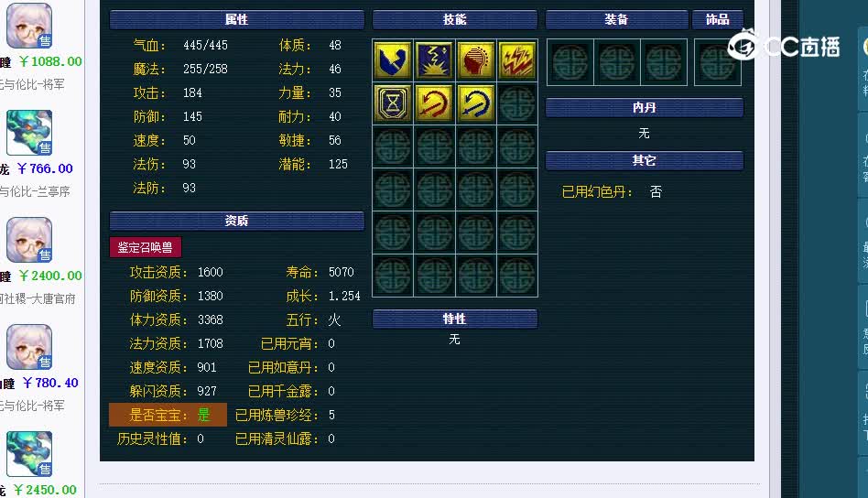Select the red circular arrow skill icon
The height and width of the screenshot is (498, 868).
click(435, 103)
